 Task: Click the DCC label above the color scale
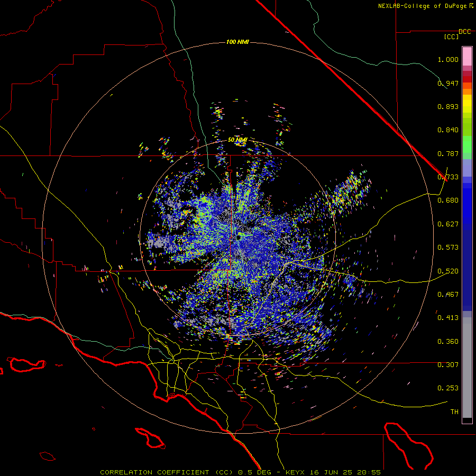pos(465,32)
